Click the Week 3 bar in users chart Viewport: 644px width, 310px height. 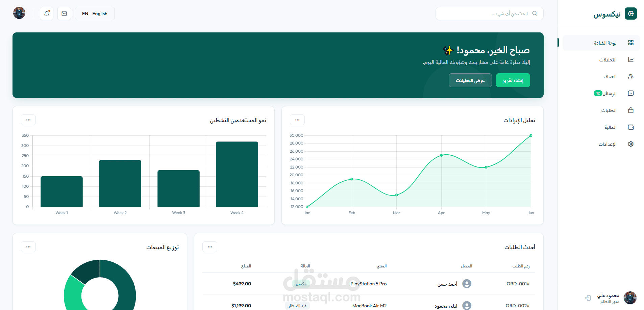point(178,188)
